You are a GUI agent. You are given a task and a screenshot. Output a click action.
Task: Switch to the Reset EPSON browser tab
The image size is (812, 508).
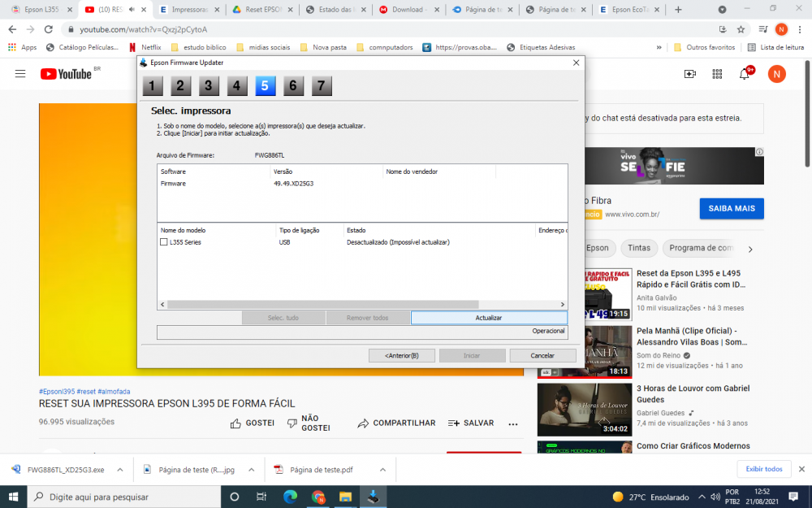tap(263, 9)
